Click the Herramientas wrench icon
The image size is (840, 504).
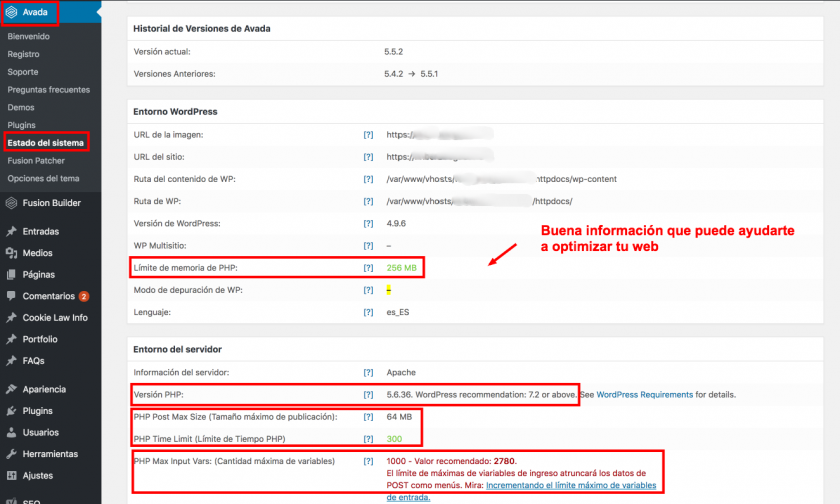11,454
